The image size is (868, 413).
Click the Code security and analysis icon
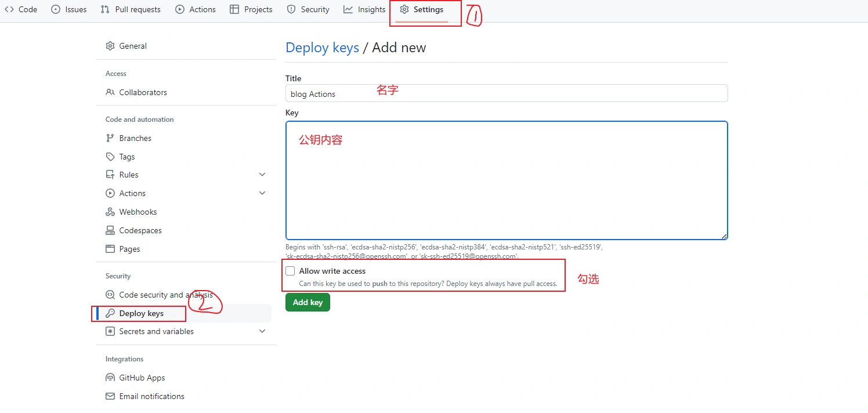[110, 295]
